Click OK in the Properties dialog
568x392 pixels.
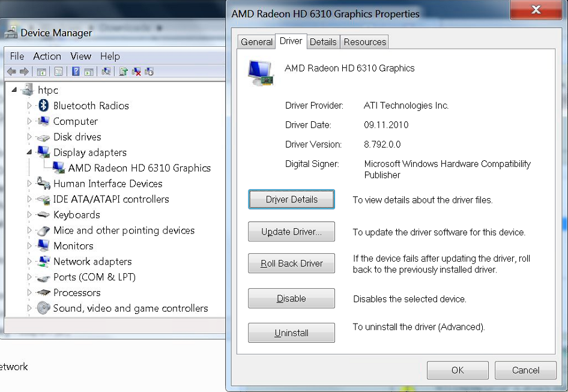458,370
